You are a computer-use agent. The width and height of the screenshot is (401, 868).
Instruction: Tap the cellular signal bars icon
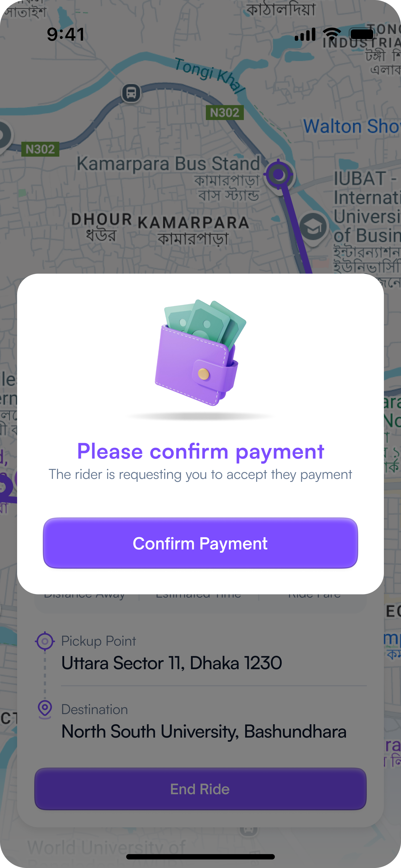305,34
